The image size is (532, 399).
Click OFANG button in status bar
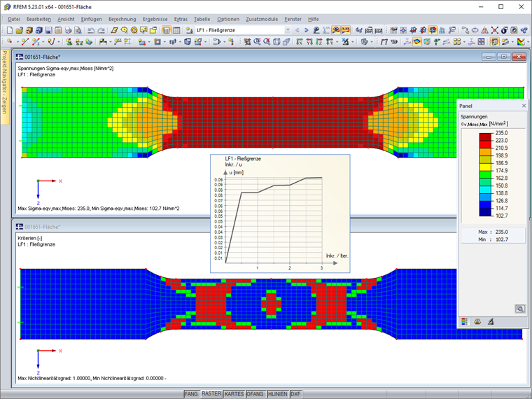tap(255, 394)
